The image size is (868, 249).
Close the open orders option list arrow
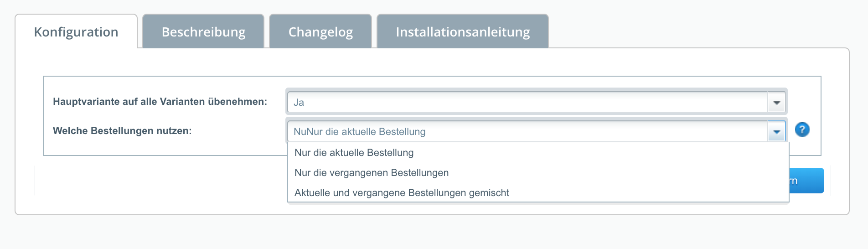[776, 132]
